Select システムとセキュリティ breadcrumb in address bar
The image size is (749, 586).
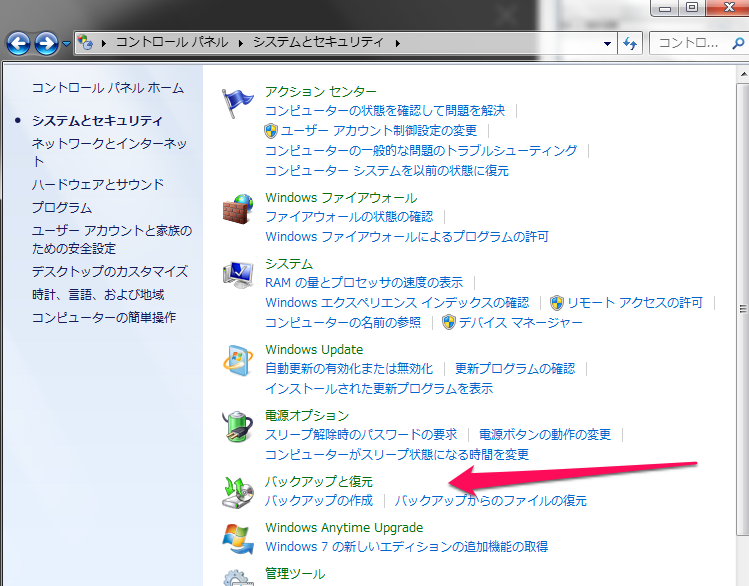(318, 43)
